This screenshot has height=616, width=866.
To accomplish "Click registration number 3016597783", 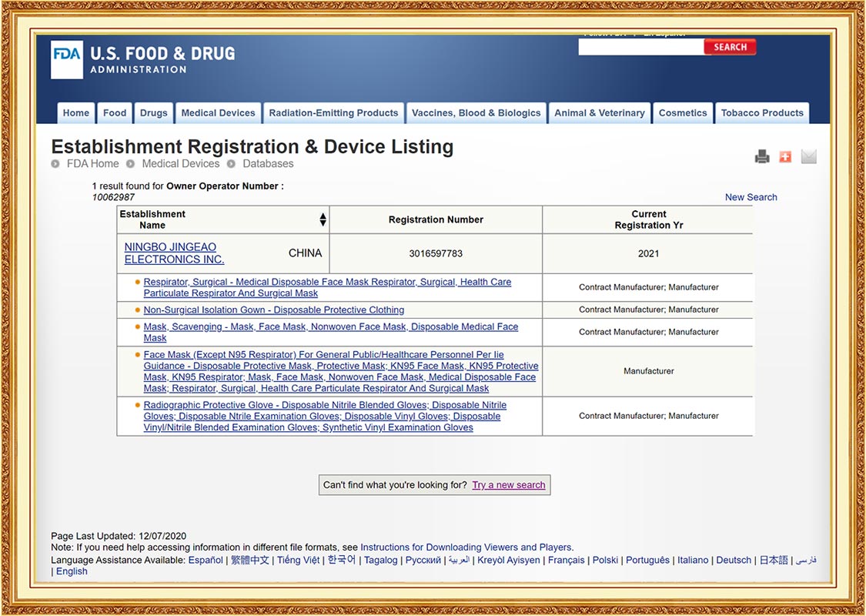I will (x=436, y=253).
